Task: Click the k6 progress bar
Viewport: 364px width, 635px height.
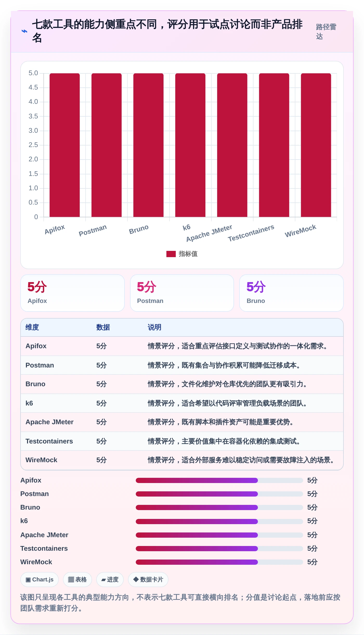Action: point(219,521)
